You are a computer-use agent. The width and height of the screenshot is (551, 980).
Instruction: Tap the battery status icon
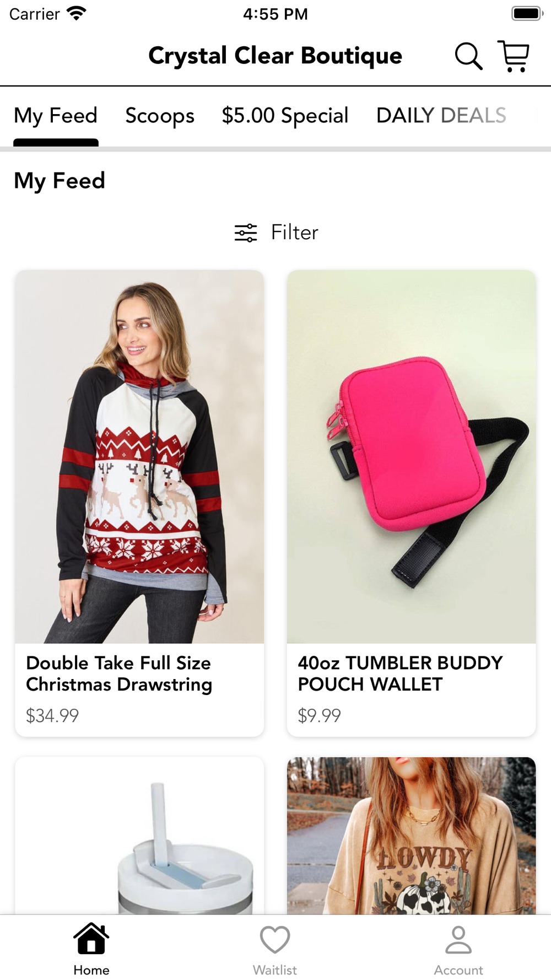(x=527, y=13)
